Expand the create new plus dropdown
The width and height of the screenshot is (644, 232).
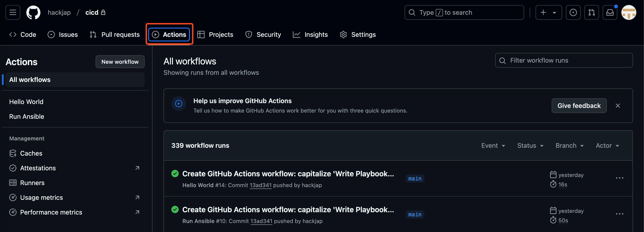548,12
